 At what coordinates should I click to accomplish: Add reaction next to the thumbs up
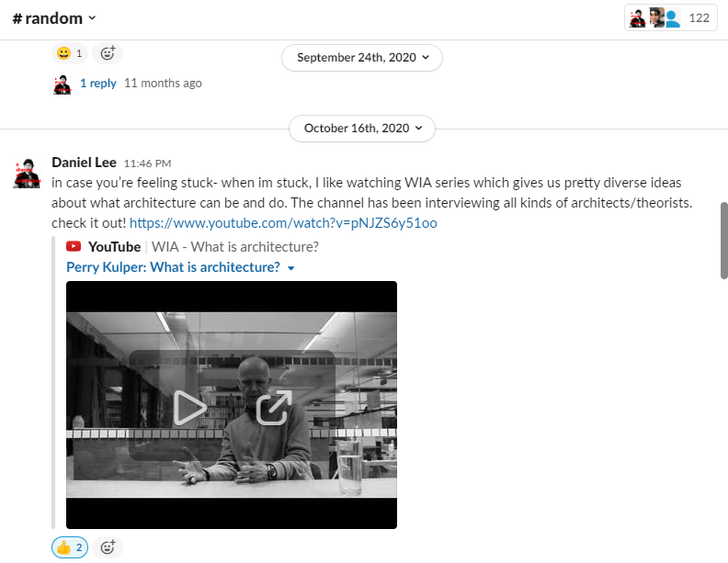pos(108,547)
